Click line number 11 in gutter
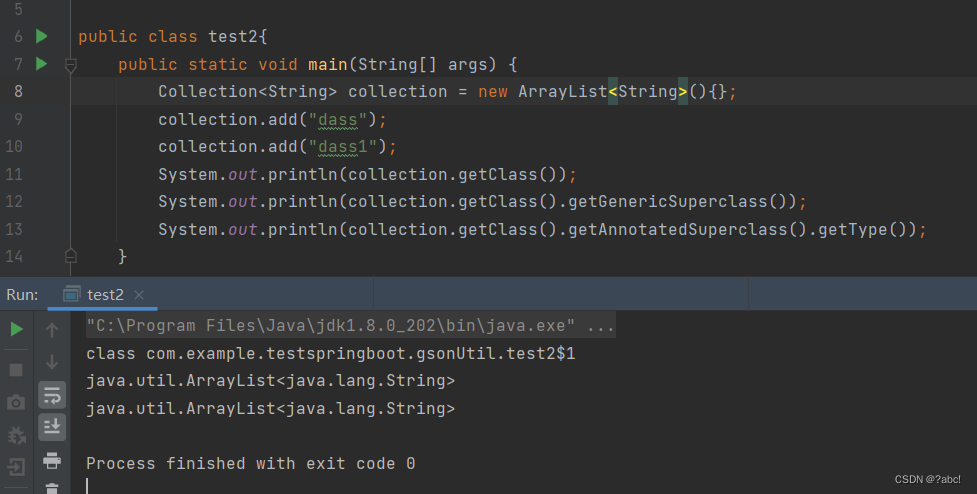 pyautogui.click(x=14, y=174)
